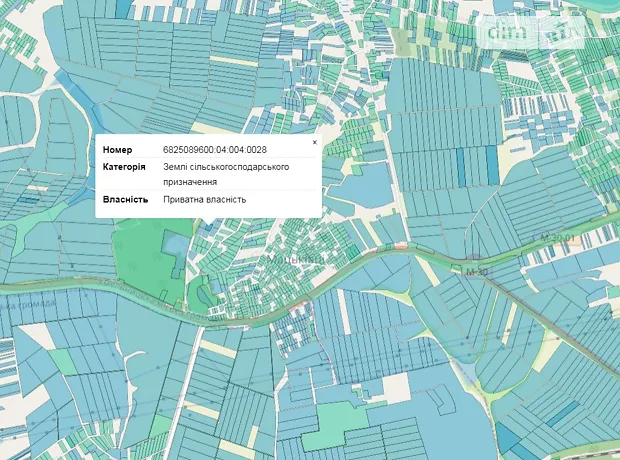This screenshot has height=460, width=620.
Task: Click the DIM.RIA watermark logo
Action: [532, 31]
